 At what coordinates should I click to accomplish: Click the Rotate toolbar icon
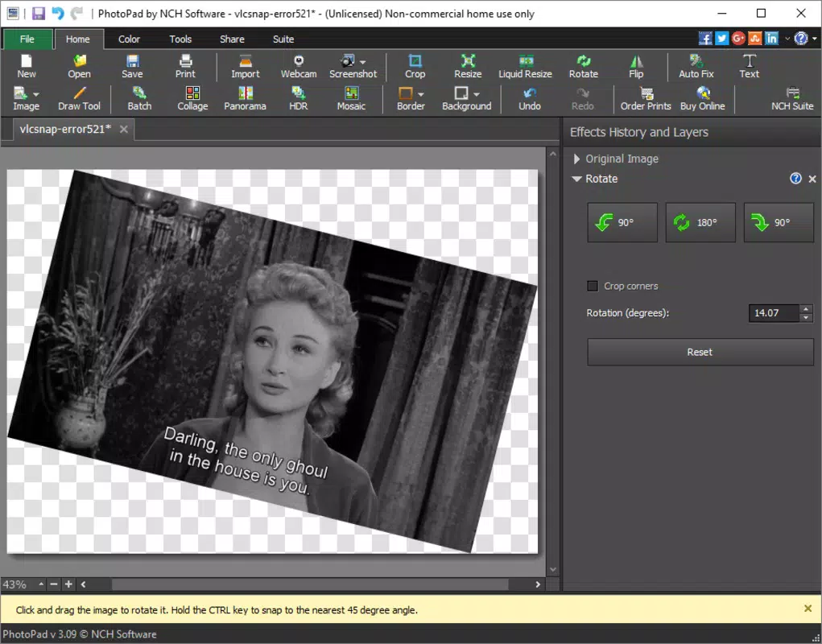(x=584, y=66)
